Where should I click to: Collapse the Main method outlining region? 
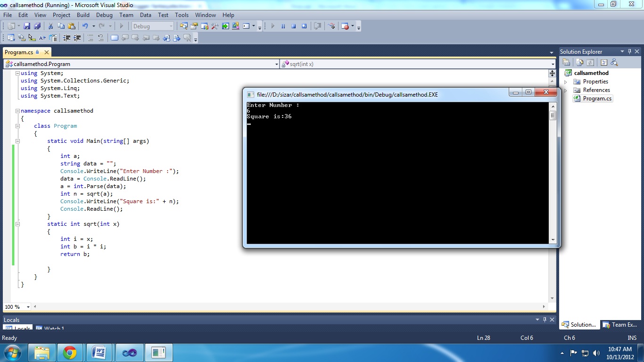[x=17, y=141]
